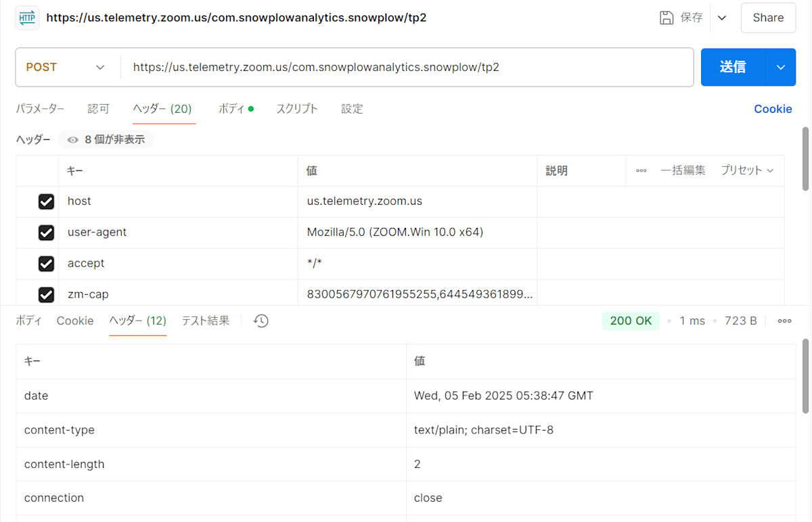Click the header table options ellipsis icon
Viewport: 812px width, 522px height.
[641, 170]
